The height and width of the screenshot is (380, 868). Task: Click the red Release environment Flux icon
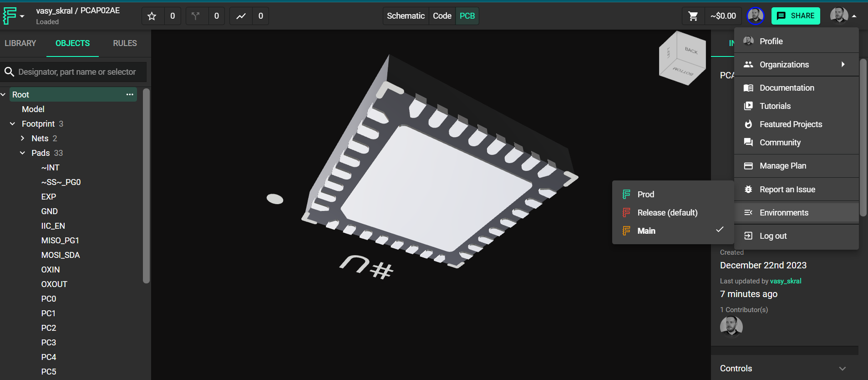coord(626,212)
